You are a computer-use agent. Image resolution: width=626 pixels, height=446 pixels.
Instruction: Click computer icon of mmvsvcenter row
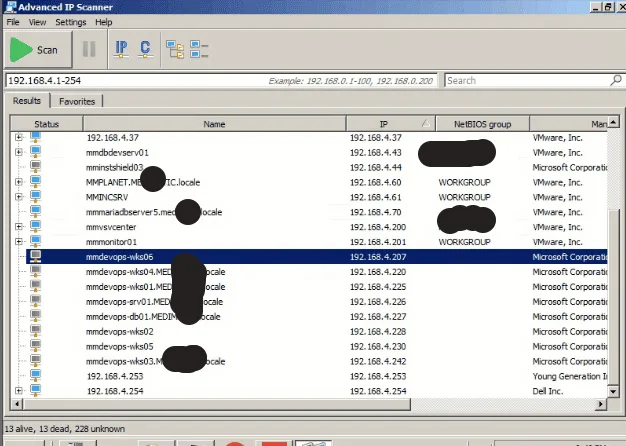(x=36, y=227)
